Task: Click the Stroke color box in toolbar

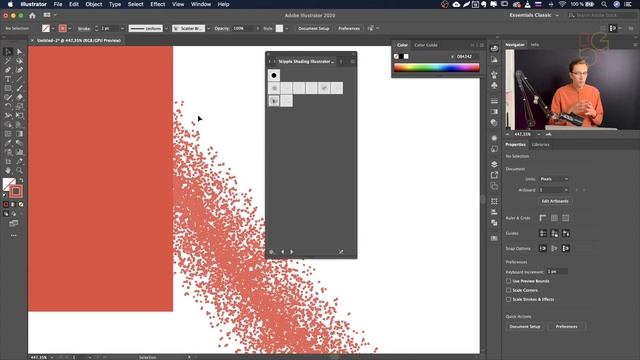Action: (16, 191)
